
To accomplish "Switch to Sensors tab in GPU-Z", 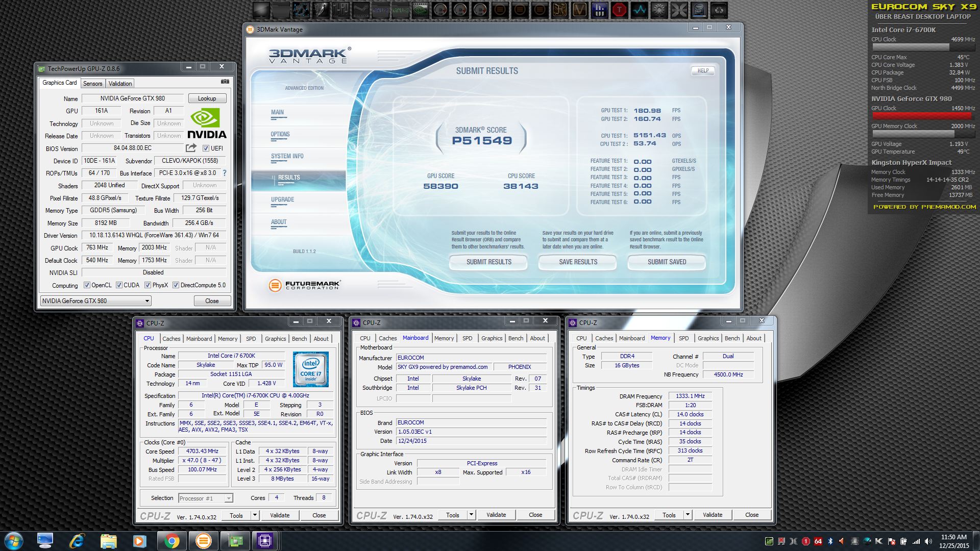I will (93, 83).
